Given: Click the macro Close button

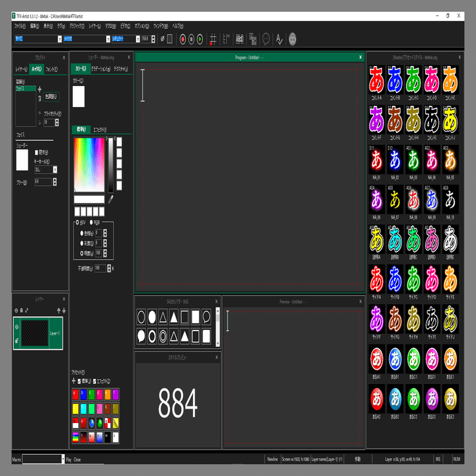Looking at the screenshot, I should [x=77, y=459].
